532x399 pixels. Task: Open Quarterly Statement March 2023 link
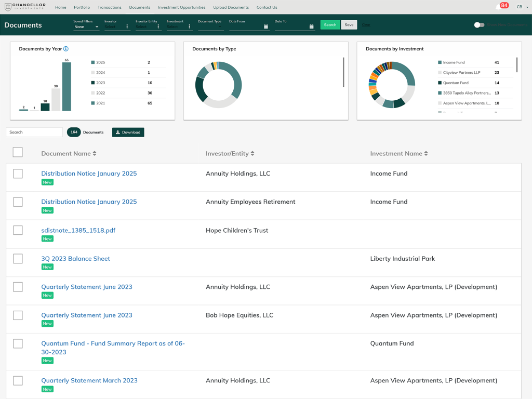[x=89, y=380]
